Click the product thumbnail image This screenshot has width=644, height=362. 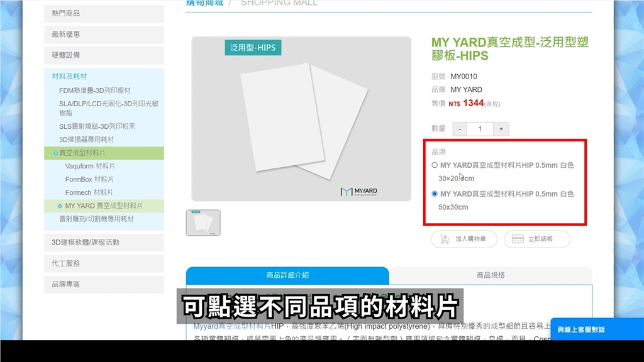[x=203, y=222]
